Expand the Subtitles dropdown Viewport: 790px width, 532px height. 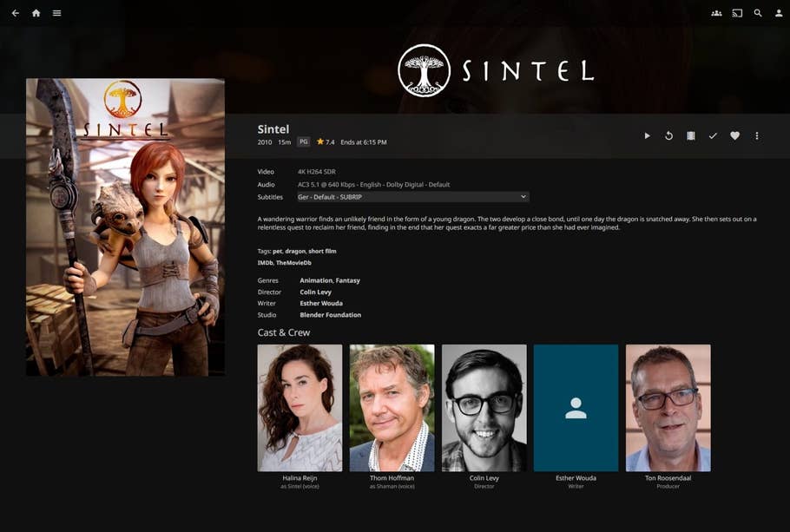point(412,197)
